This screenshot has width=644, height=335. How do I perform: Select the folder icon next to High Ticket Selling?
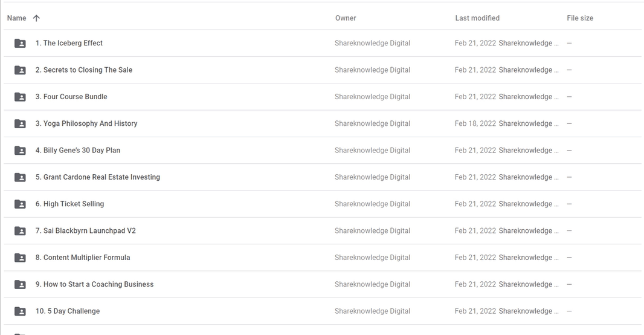[x=20, y=204]
